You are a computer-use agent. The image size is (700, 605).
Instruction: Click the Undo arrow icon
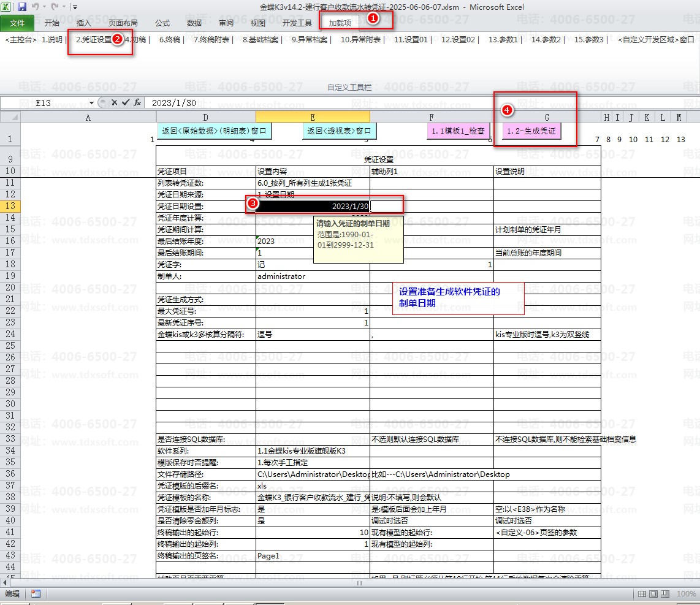click(36, 7)
